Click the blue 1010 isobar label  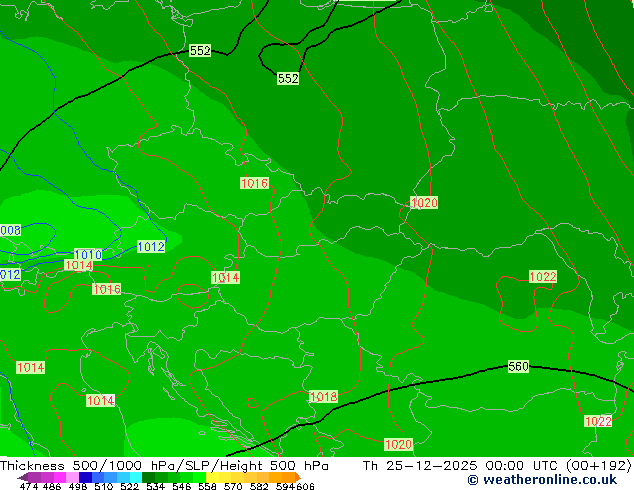pos(88,255)
